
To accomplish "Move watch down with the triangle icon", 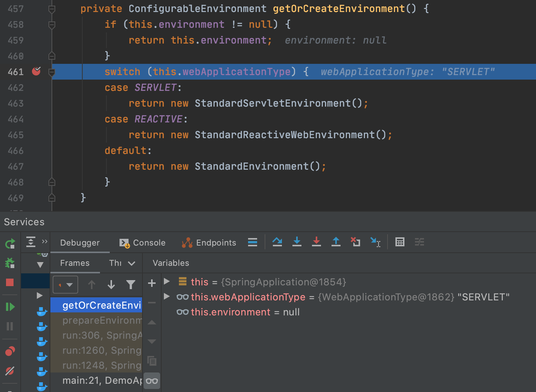I will click(x=152, y=341).
